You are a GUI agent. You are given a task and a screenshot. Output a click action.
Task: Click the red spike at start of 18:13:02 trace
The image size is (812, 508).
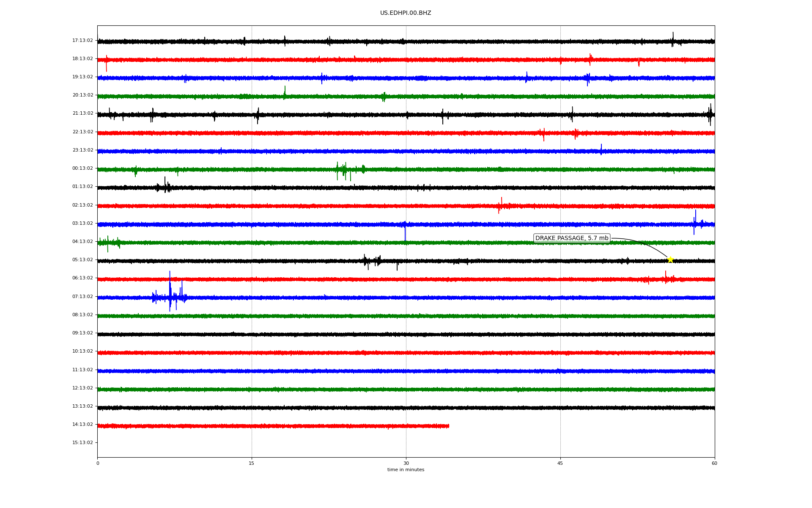[x=106, y=63]
